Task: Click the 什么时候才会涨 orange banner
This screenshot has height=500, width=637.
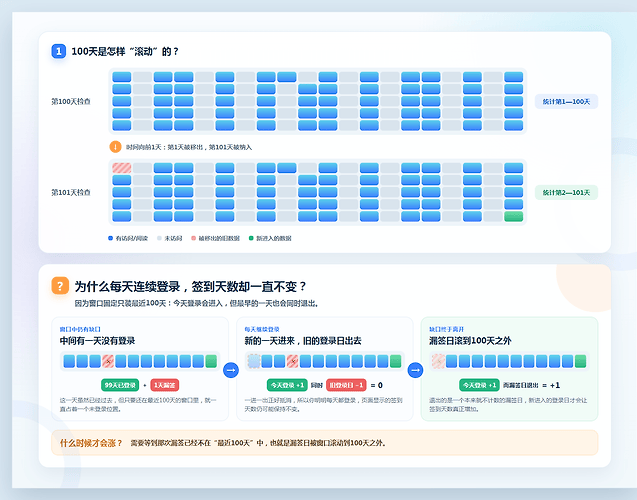Action: (325, 443)
